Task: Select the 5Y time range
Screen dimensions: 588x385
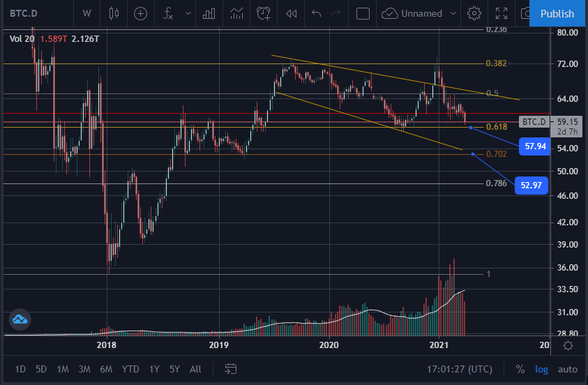Action: (x=174, y=369)
